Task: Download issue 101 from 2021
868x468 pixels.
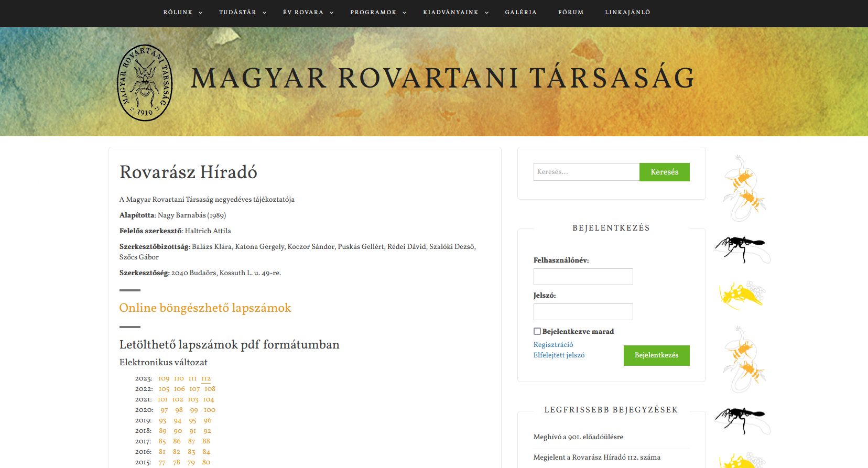Action: (x=162, y=399)
